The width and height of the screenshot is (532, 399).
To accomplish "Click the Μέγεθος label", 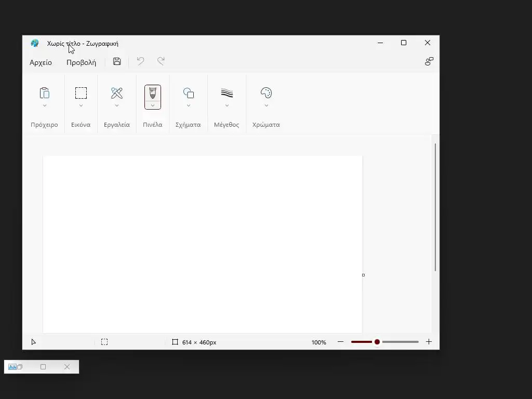I will [227, 125].
